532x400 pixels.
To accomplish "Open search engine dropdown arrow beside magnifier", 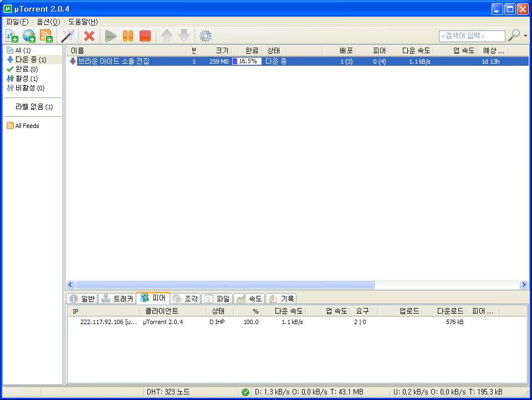I will 525,35.
